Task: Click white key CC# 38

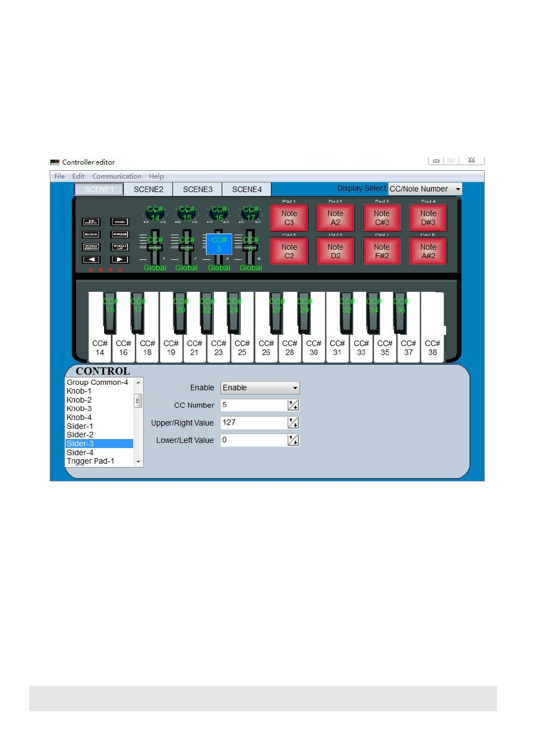Action: [432, 348]
